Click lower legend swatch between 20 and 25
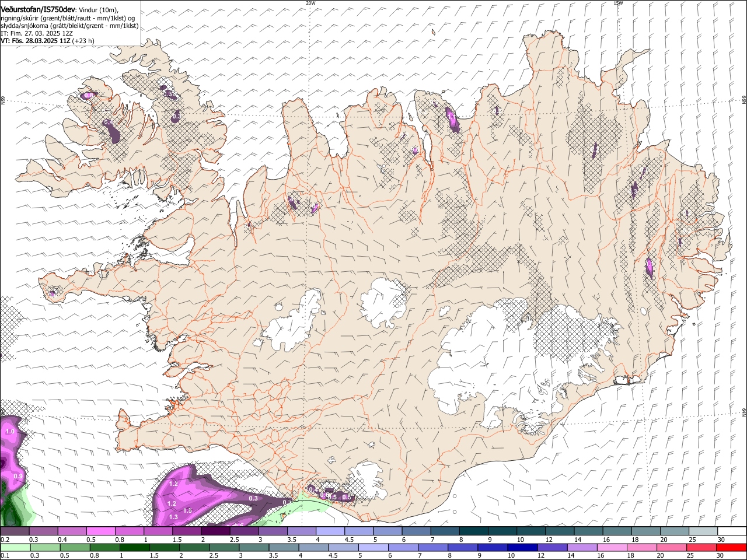This screenshot has height=560, width=747. coord(672,547)
